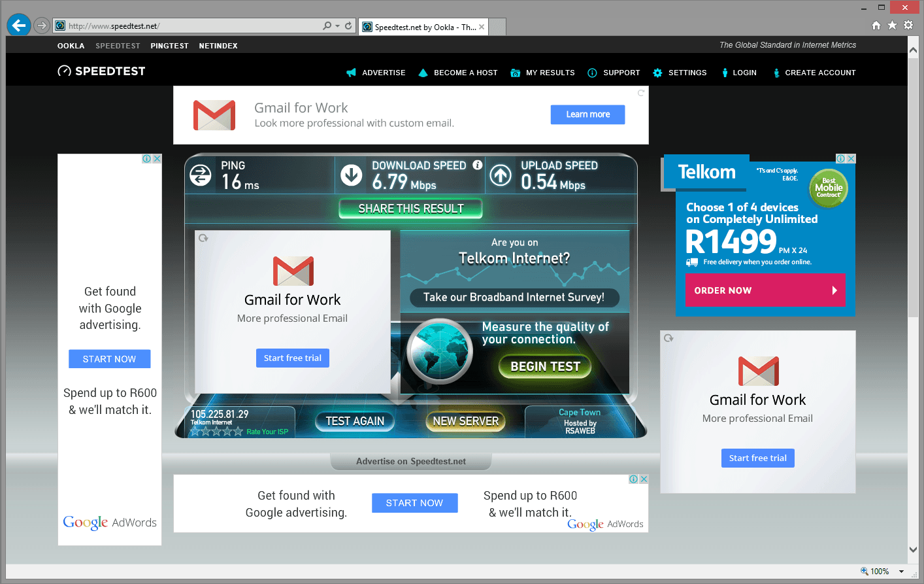Select SPEEDTEST in the top site bar

(x=118, y=46)
